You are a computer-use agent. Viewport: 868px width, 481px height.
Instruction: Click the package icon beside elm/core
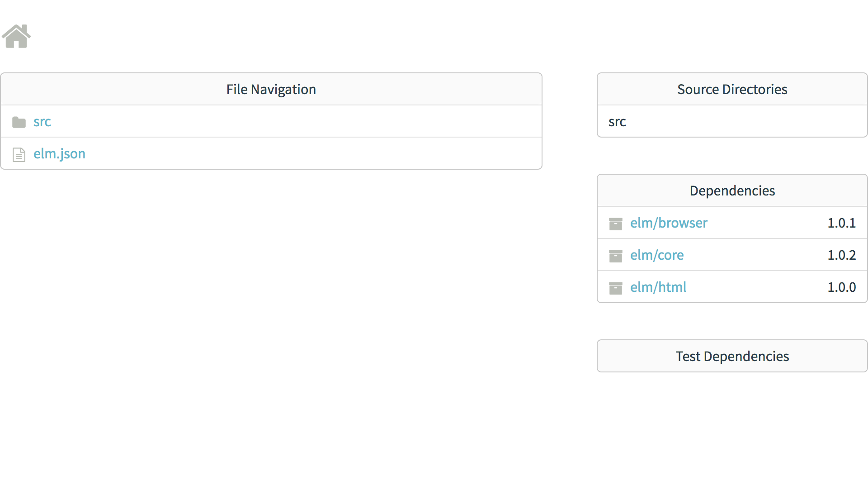615,256
